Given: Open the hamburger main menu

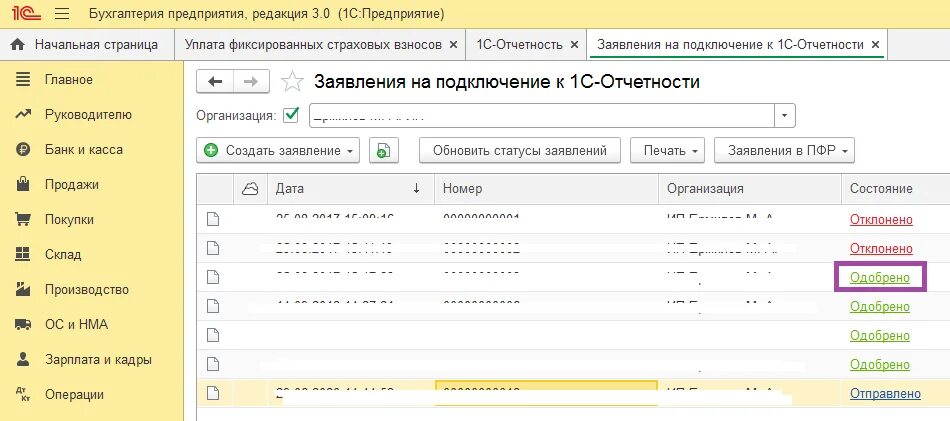Looking at the screenshot, I should click(x=62, y=13).
